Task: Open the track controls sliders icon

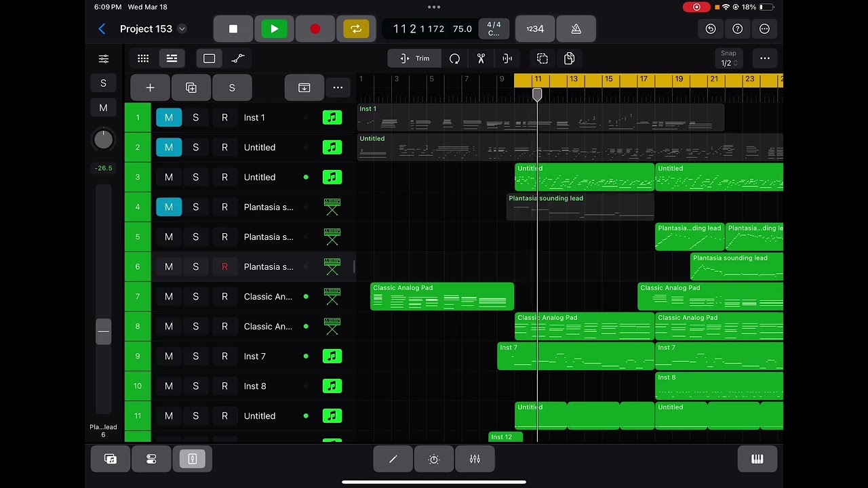Action: (x=103, y=59)
